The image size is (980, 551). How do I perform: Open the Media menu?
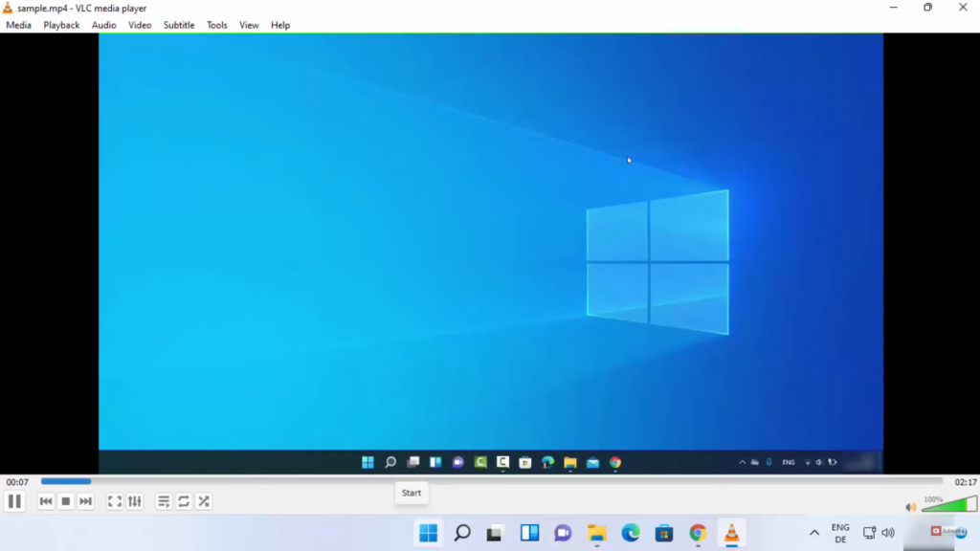18,25
